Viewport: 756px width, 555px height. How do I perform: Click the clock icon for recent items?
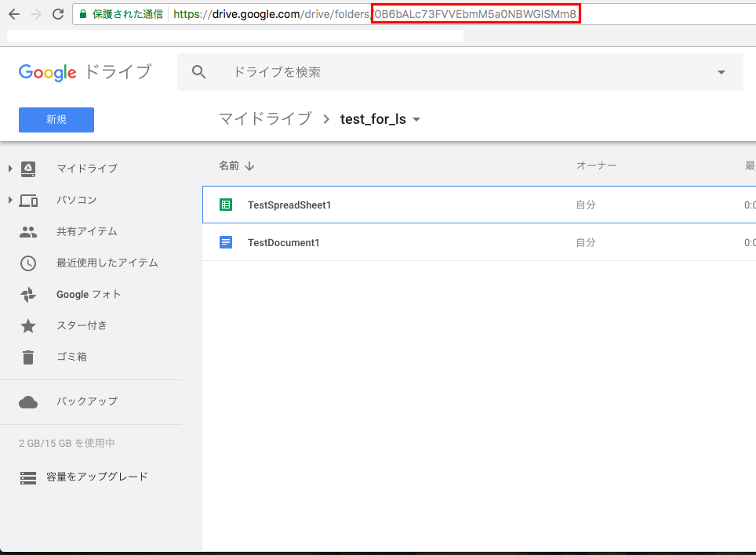pyautogui.click(x=28, y=263)
